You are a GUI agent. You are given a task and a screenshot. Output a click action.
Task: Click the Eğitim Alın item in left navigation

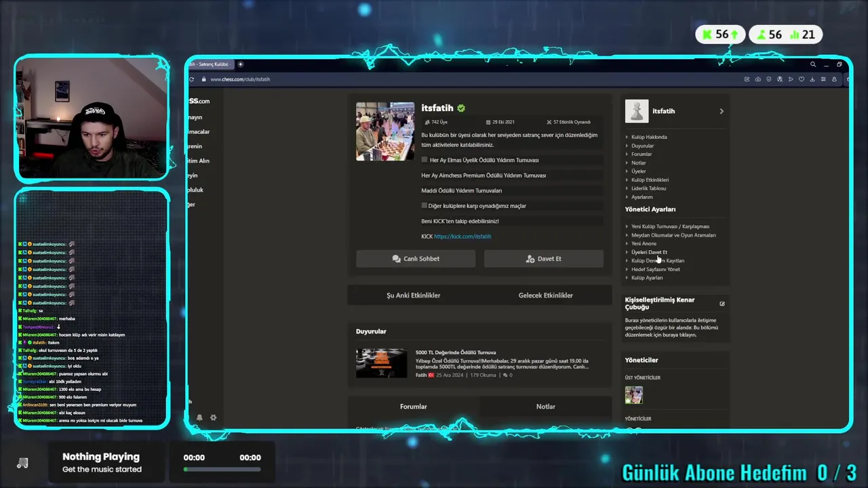click(198, 161)
